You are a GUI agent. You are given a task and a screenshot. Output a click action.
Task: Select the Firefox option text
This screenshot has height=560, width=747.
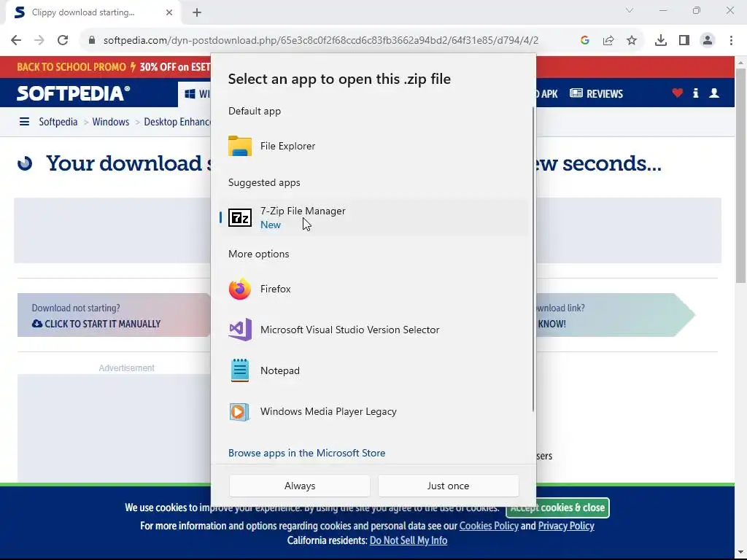(275, 289)
